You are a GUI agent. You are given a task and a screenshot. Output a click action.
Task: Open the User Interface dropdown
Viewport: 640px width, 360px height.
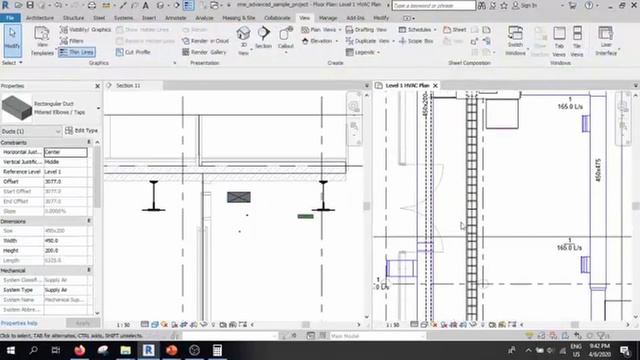(606, 41)
